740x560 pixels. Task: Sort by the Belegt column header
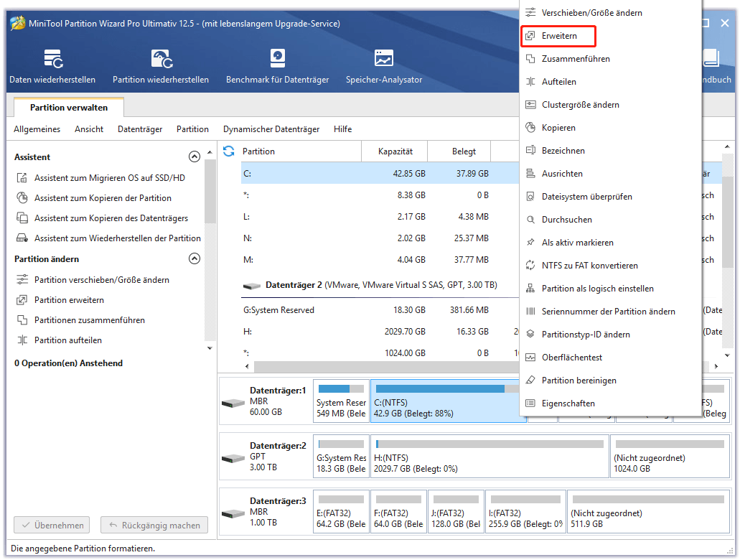coord(459,151)
